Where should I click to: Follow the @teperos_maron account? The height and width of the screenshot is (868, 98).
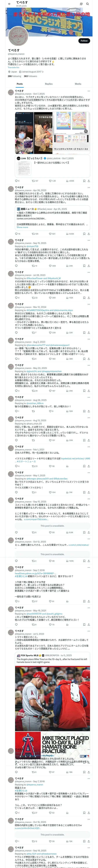[84, 41]
